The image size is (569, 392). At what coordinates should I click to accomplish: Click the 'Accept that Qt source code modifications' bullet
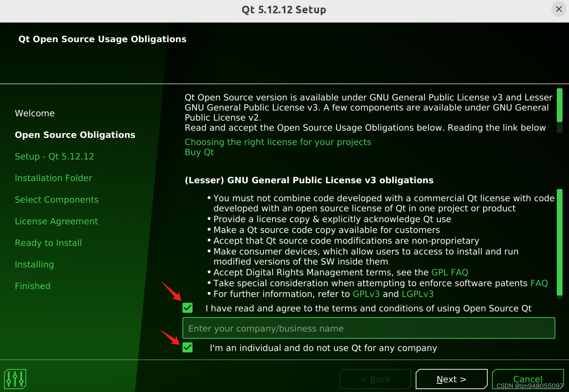point(346,241)
